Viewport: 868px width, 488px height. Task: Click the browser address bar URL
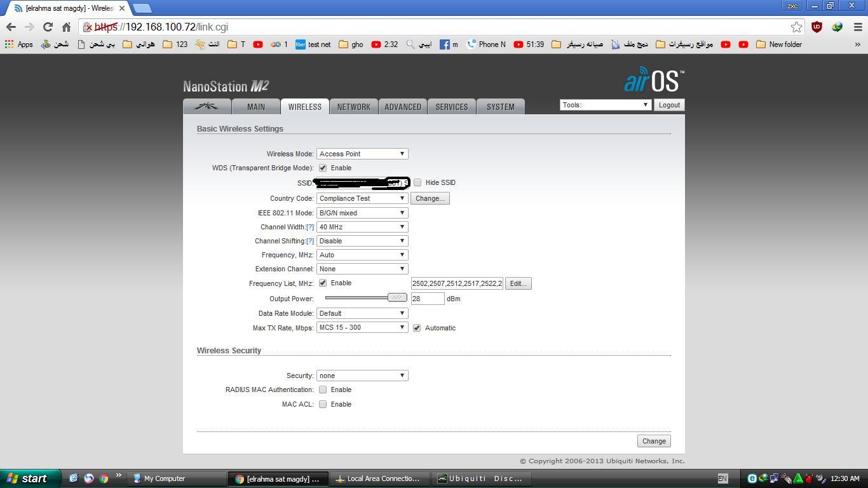pos(161,27)
